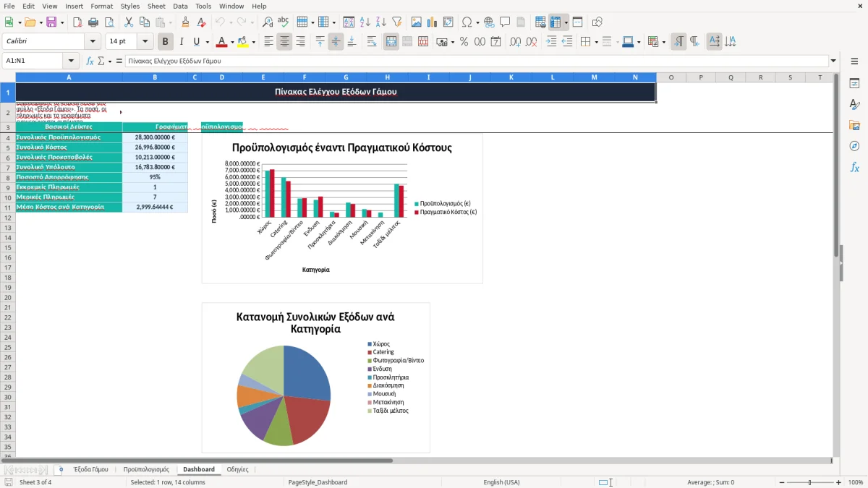This screenshot has height=488, width=868.
Task: Click the formula input line
Action: (477, 61)
